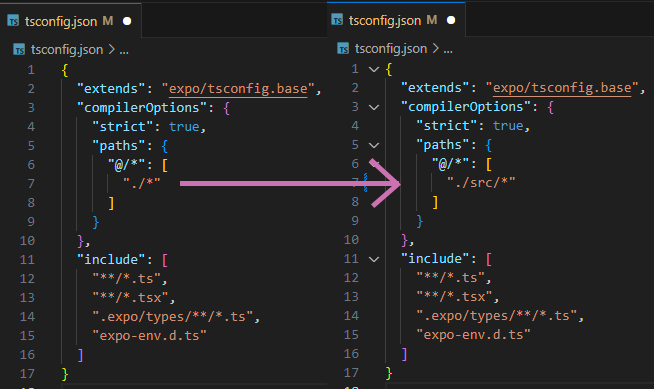Click true value on line 4, right editor
654x389 pixels.
(508, 125)
